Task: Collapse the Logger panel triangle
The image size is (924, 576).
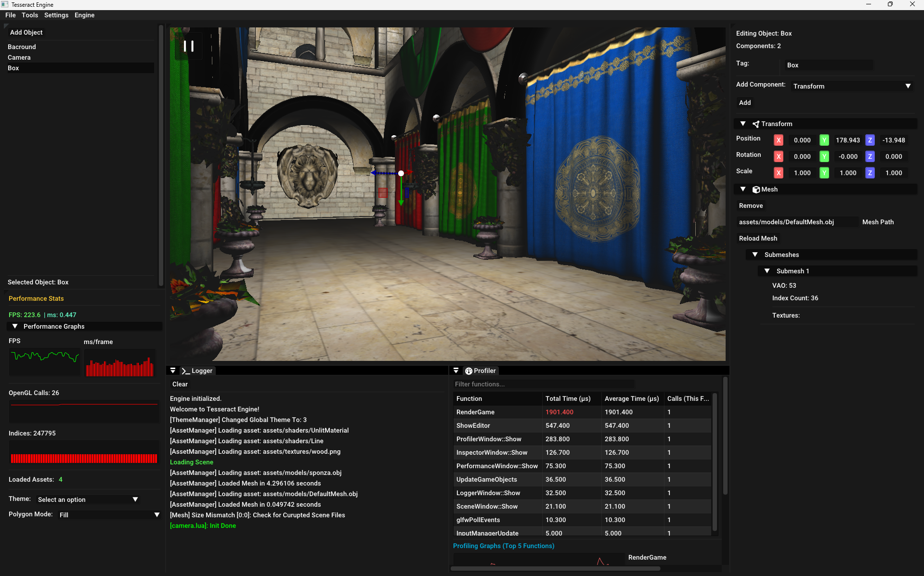Action: [x=173, y=371]
